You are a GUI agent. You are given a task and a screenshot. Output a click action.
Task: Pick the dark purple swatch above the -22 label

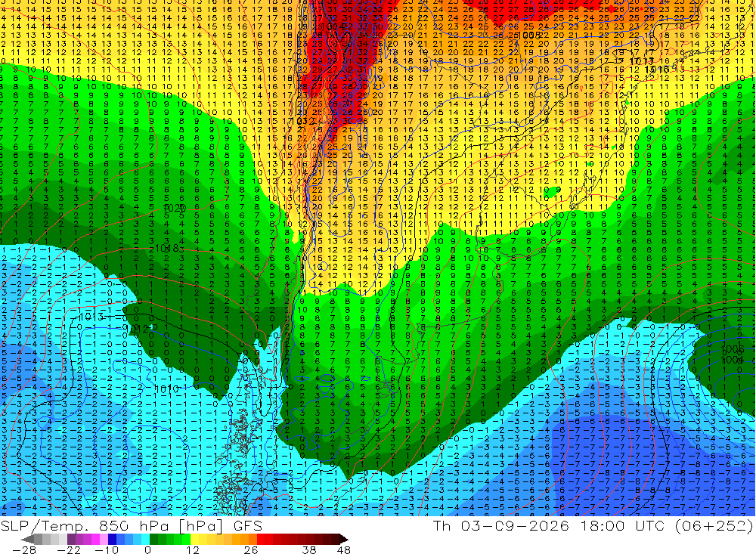tap(71, 539)
